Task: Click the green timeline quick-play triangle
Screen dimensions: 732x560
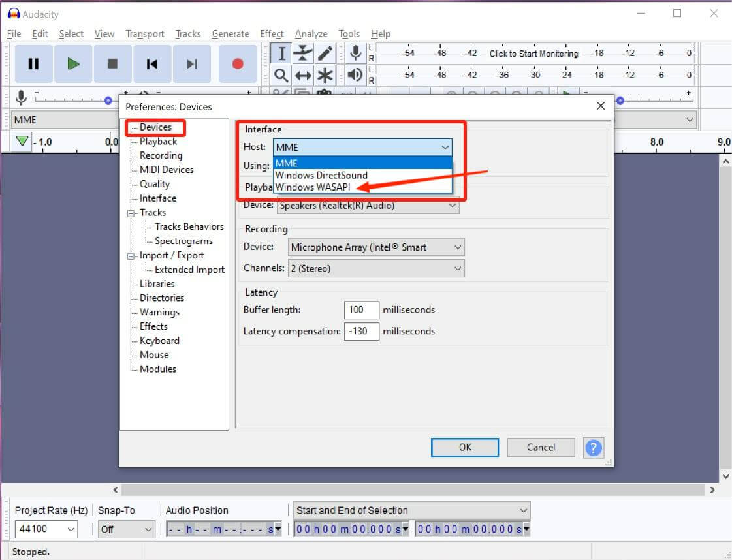Action: point(22,141)
